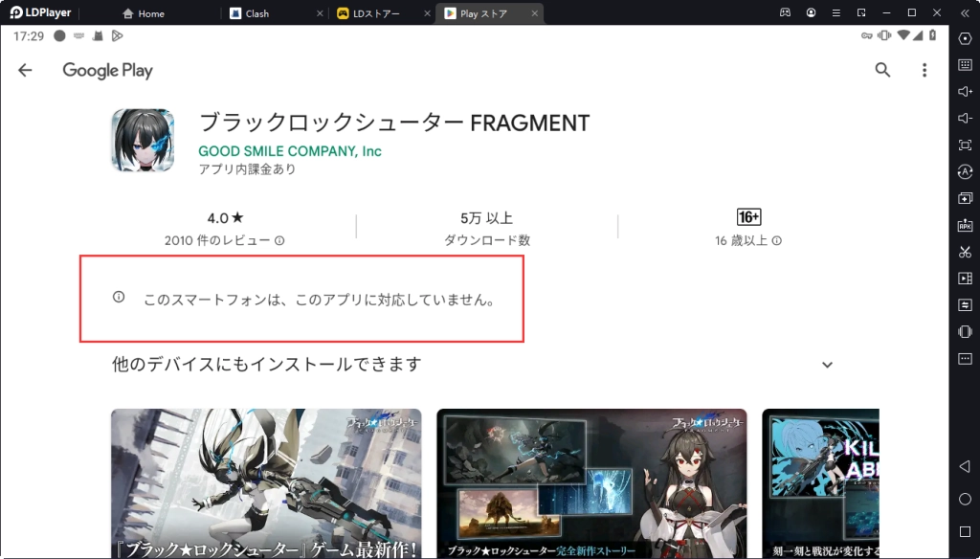Open third partially visible screenshot thumbnail
The width and height of the screenshot is (980, 559).
pyautogui.click(x=820, y=483)
